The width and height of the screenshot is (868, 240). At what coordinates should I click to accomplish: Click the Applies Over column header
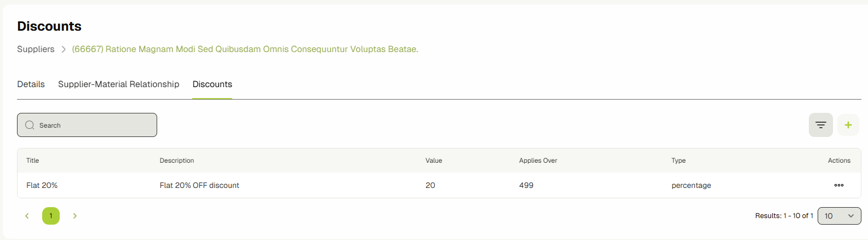click(x=538, y=161)
